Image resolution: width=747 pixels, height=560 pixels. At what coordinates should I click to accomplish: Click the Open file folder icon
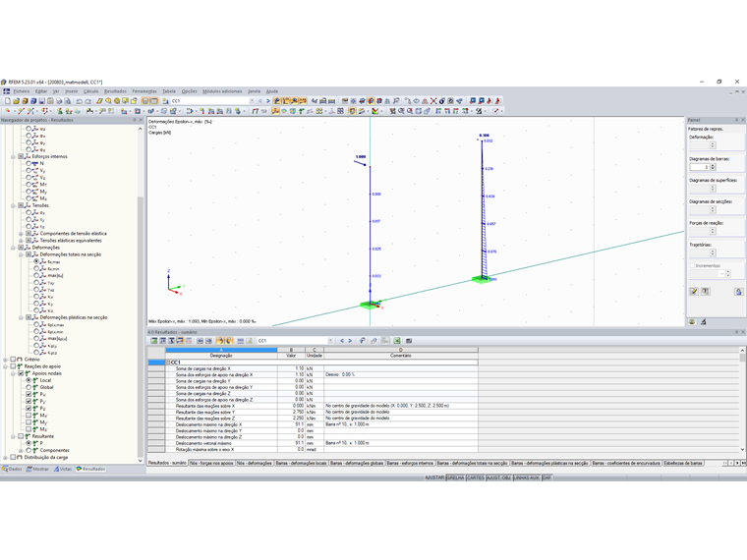tap(16, 101)
